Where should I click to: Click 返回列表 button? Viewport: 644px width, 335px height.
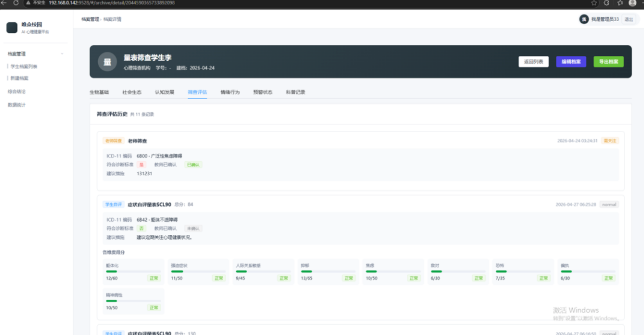tap(533, 62)
